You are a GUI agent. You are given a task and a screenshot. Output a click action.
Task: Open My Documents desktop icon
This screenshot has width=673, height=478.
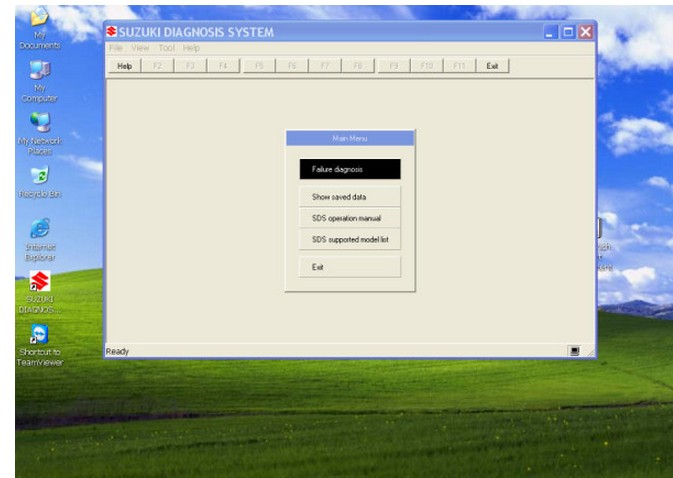39,28
